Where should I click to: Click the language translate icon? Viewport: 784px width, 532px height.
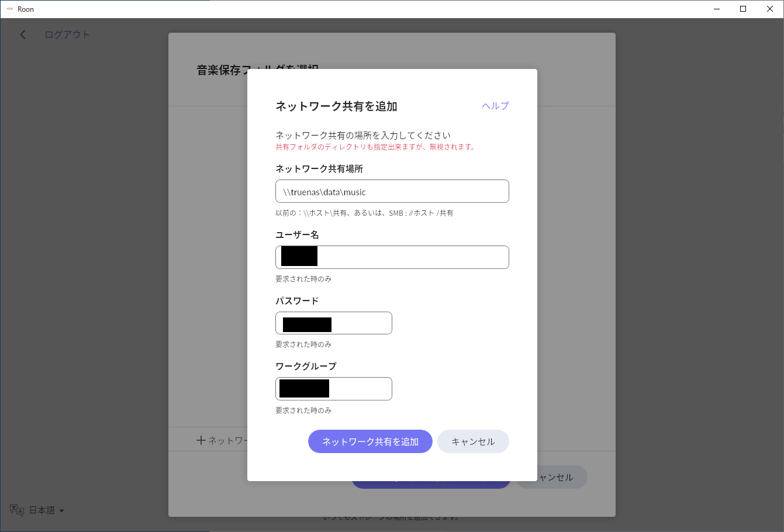[x=17, y=510]
